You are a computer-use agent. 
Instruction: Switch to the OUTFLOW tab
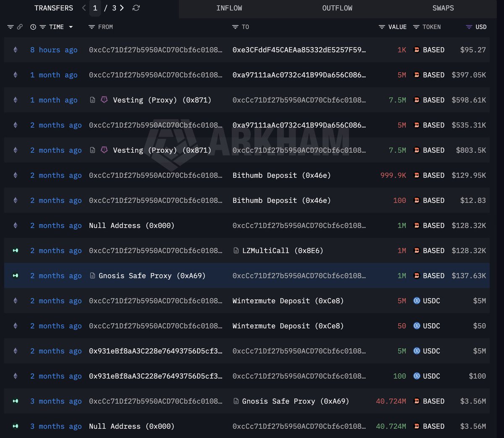(x=337, y=8)
